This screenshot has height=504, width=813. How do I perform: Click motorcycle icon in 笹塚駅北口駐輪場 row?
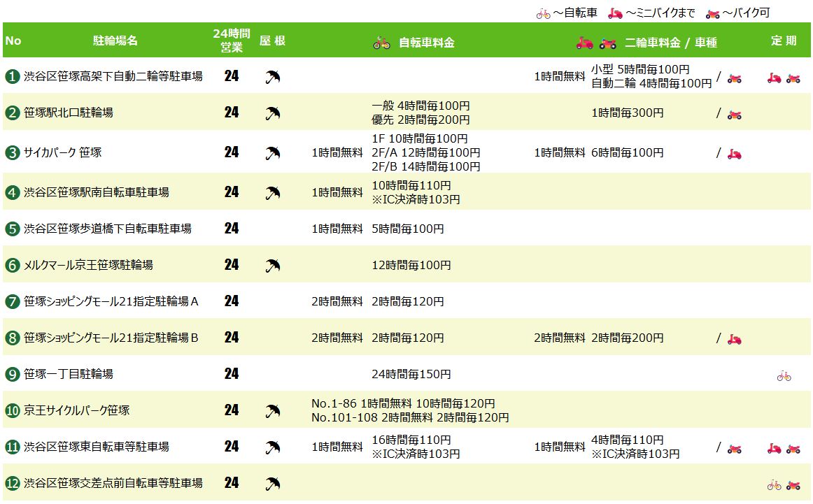click(x=734, y=115)
